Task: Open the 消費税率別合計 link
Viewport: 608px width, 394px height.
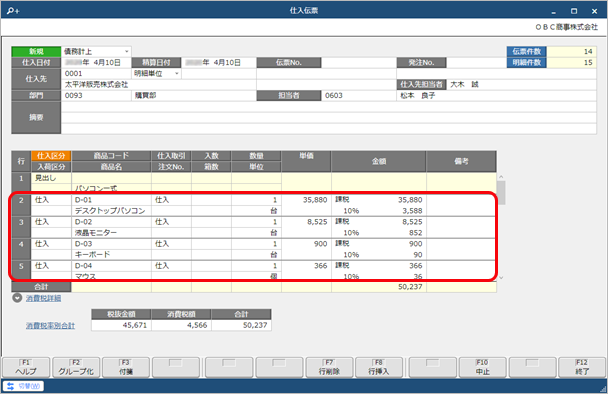Action: click(x=50, y=326)
